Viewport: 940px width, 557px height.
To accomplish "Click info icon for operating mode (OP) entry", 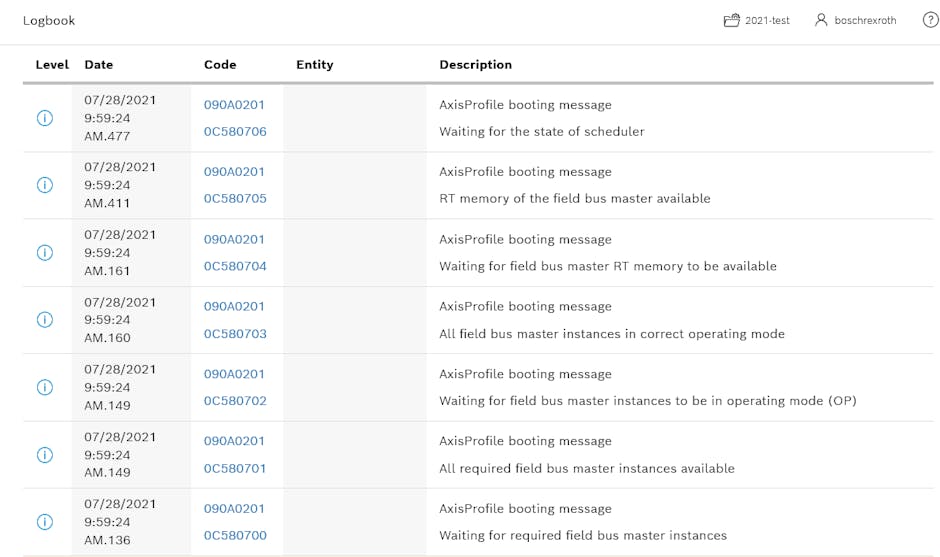I will 44,387.
